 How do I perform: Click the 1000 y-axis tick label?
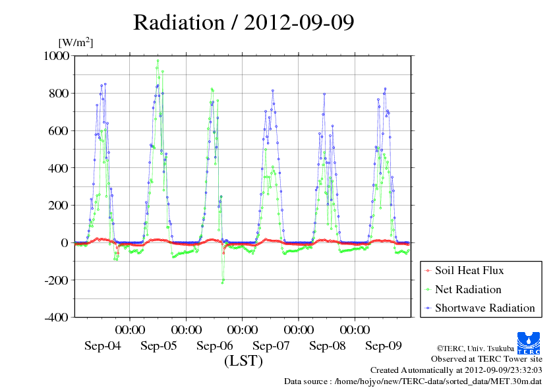pyautogui.click(x=56, y=56)
